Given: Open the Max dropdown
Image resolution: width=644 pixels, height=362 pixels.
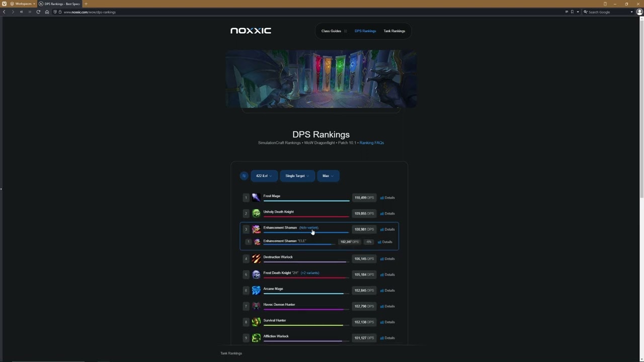Looking at the screenshot, I should pos(328,175).
